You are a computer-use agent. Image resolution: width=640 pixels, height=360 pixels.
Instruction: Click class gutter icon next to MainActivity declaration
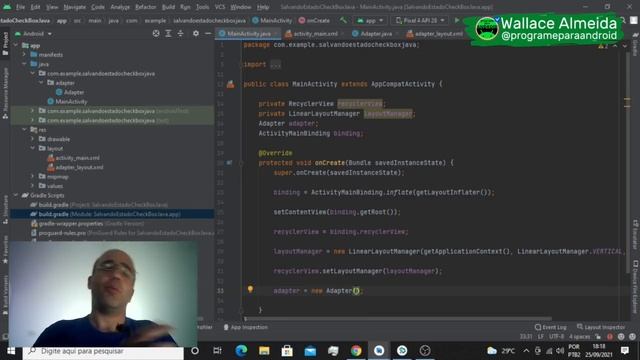(231, 84)
